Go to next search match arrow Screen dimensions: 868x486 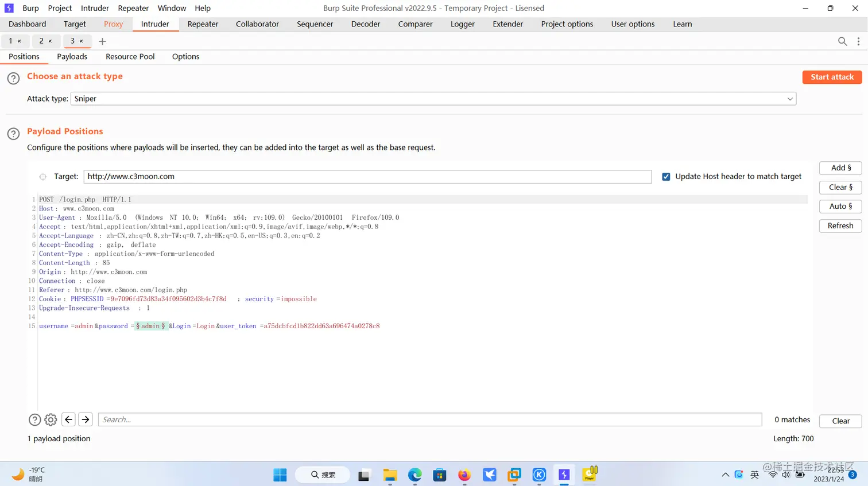pyautogui.click(x=86, y=419)
